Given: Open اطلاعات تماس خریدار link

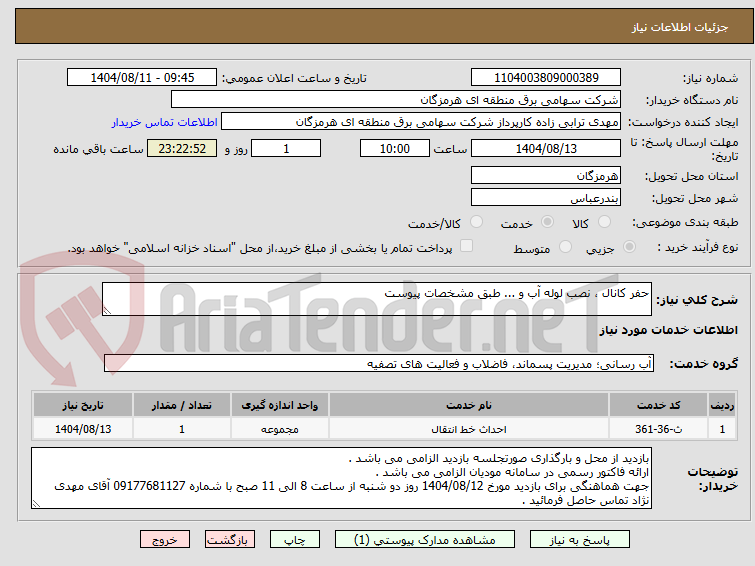Looking at the screenshot, I should point(165,122).
